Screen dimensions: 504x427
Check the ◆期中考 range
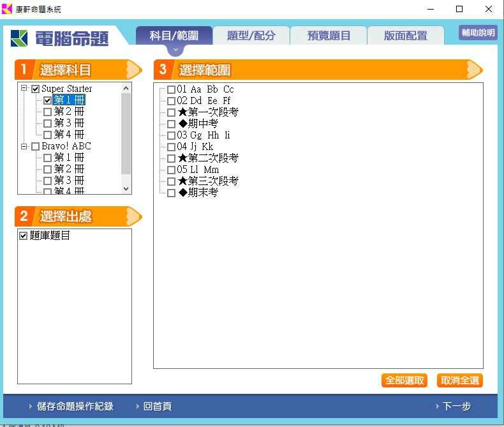coord(172,124)
